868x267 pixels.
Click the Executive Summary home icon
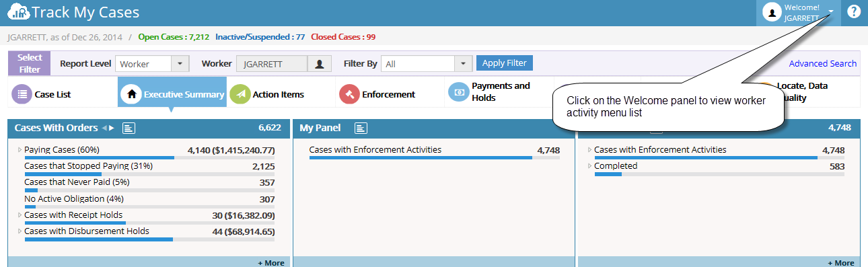131,94
